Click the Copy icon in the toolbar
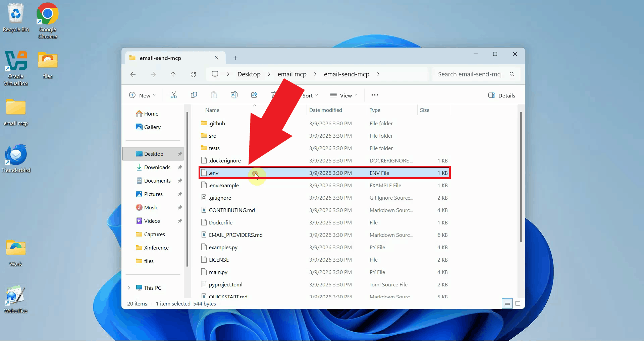This screenshot has height=341, width=644. click(194, 95)
